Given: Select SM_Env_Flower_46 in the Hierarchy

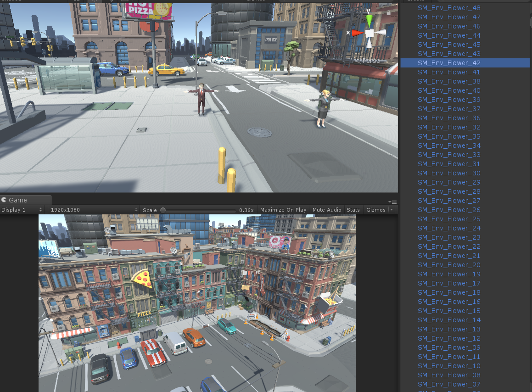Looking at the screenshot, I should point(465,26).
